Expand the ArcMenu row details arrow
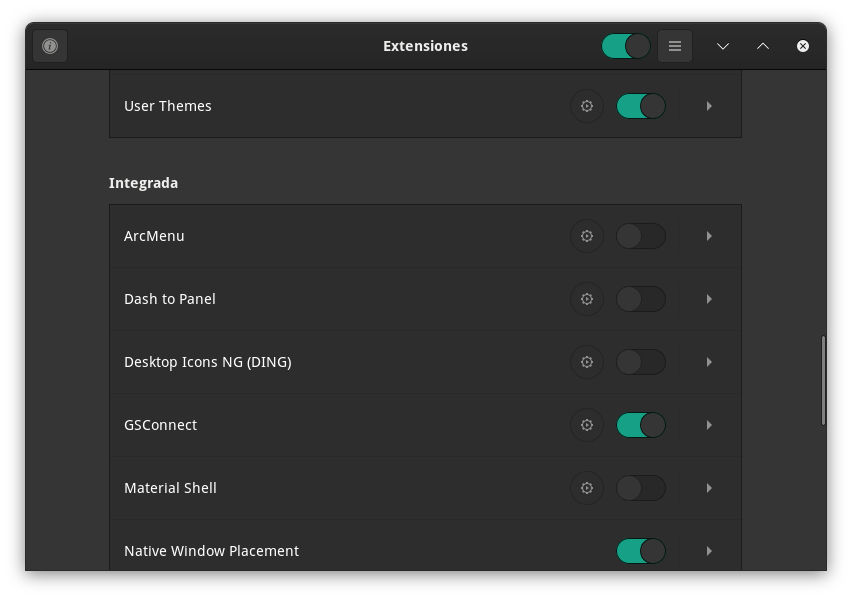Screen dimensions: 852x599 click(709, 236)
